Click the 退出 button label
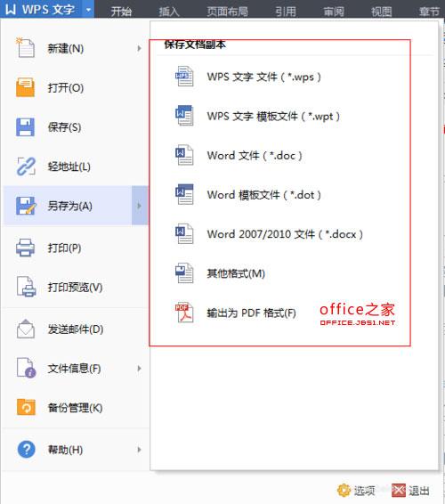The width and height of the screenshot is (445, 504). [419, 491]
